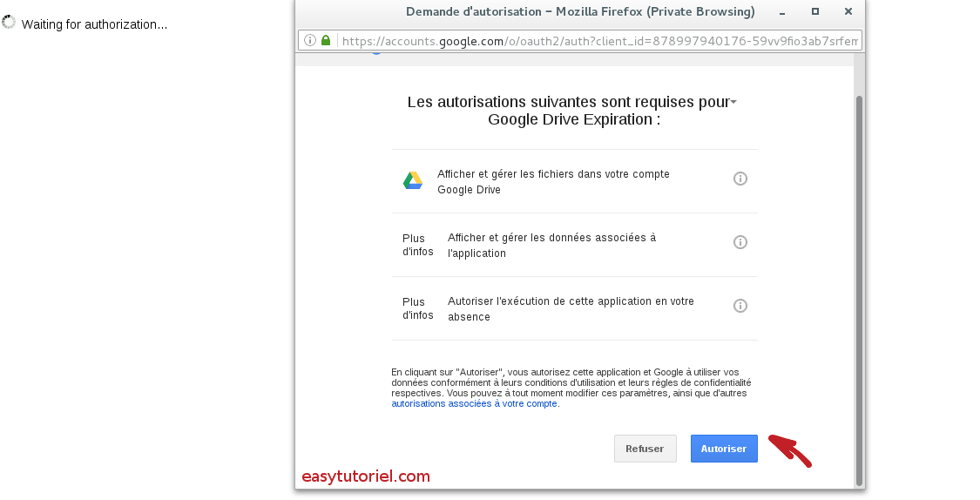Click 'Plus d'infos' beside données associées

[x=418, y=245]
